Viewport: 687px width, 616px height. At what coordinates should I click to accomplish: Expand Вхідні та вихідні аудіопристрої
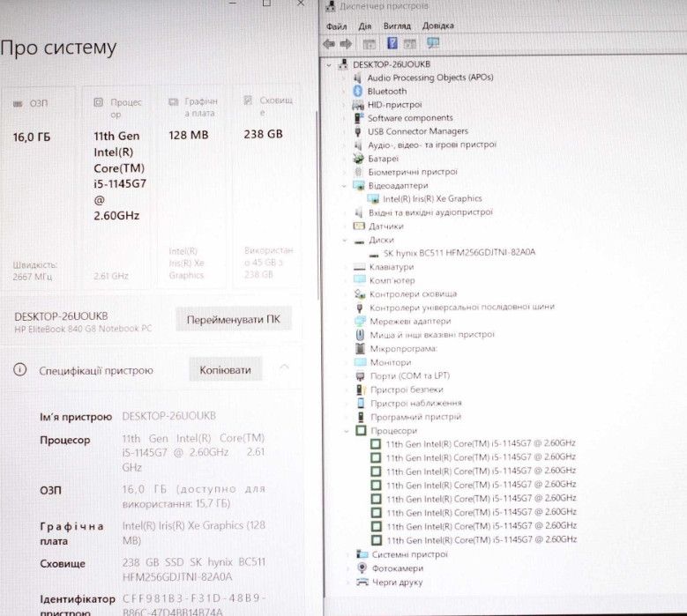[x=345, y=212]
